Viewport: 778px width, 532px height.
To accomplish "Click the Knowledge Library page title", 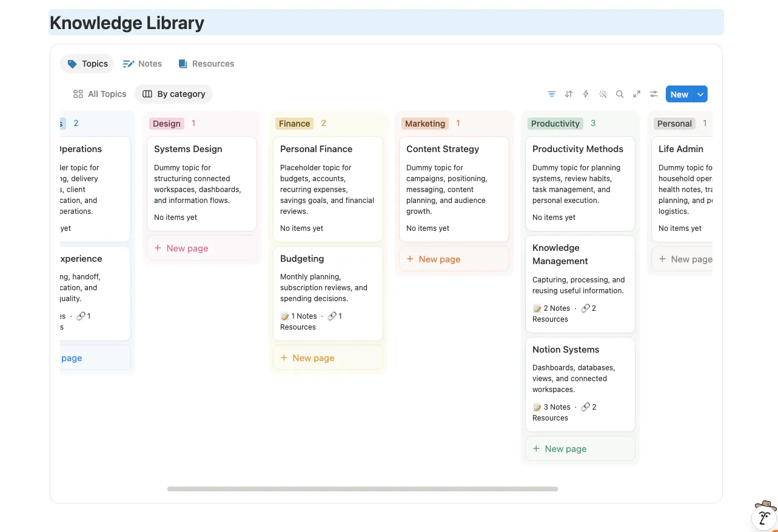I will tap(127, 23).
